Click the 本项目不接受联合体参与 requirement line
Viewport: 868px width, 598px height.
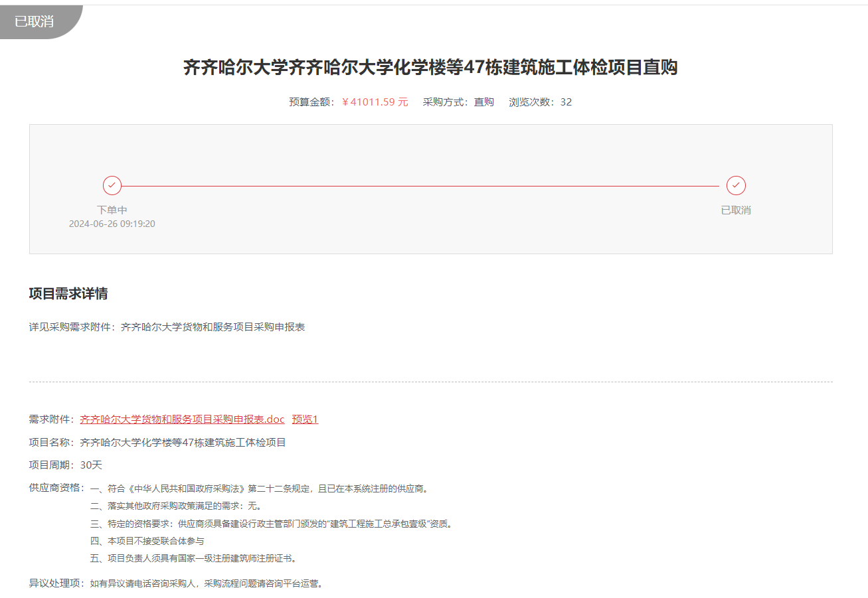[x=147, y=541]
